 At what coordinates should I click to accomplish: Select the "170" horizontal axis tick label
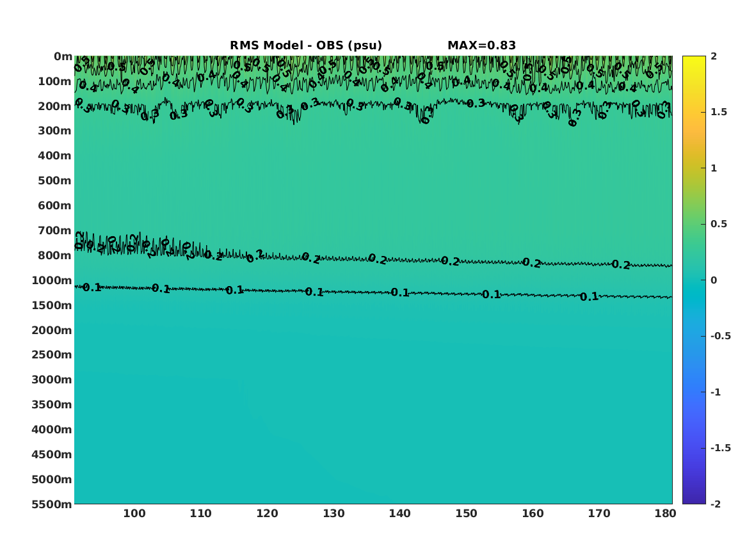point(599,514)
